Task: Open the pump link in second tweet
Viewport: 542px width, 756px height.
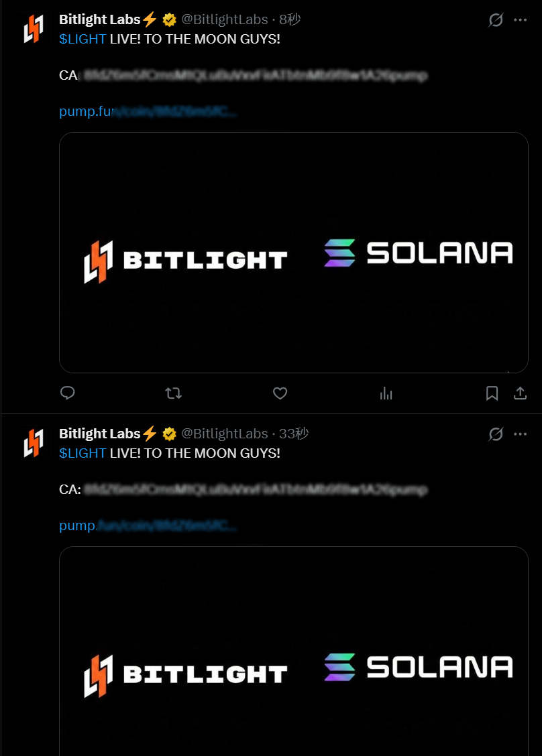Action: click(x=148, y=525)
